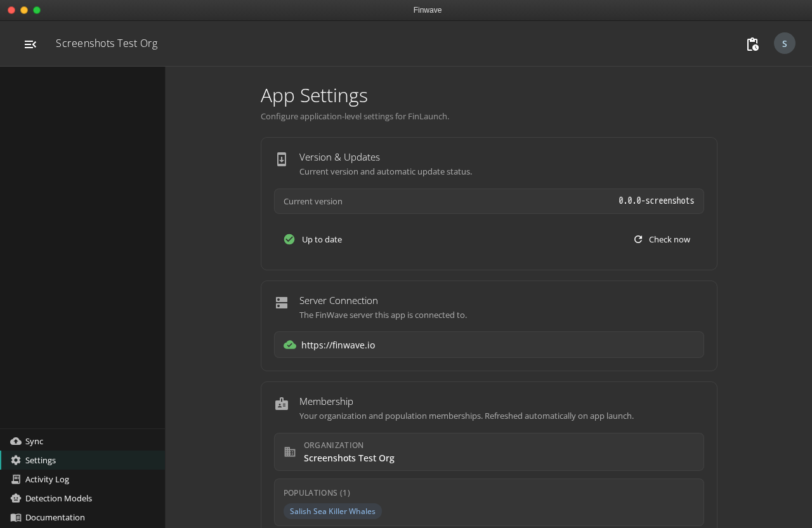Open the clipboard clock icon in header

click(x=752, y=44)
